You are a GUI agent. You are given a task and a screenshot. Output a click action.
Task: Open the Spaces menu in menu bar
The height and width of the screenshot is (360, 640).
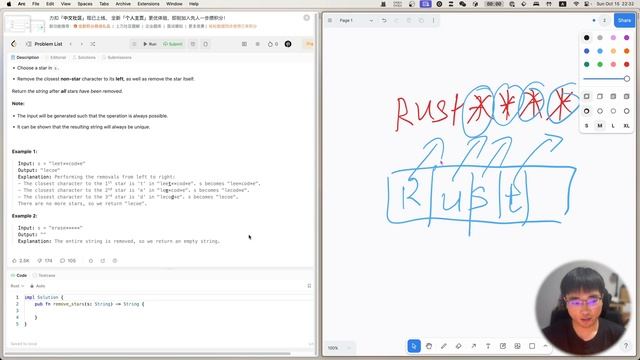click(85, 4)
